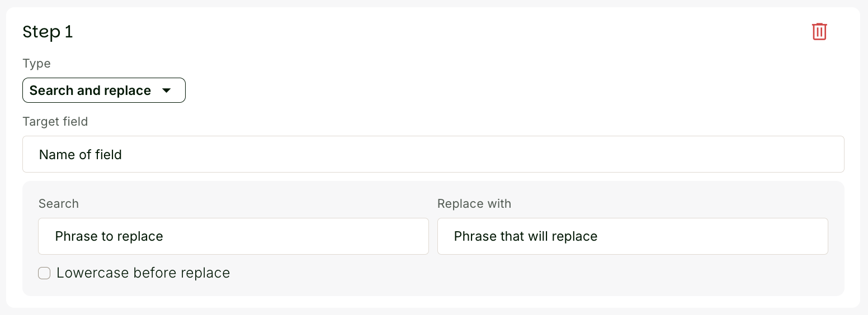Click the "Search and replace" text in selector
This screenshot has width=868, height=315.
pos(90,90)
